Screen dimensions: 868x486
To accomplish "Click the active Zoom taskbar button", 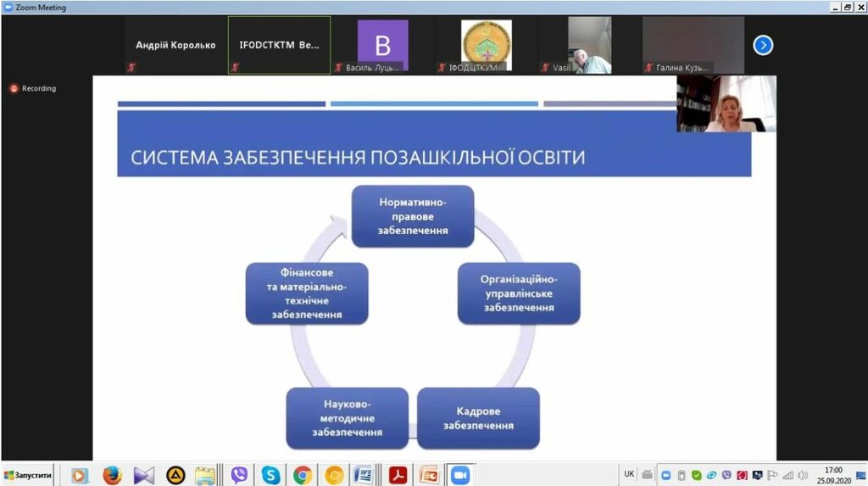I will [x=460, y=475].
